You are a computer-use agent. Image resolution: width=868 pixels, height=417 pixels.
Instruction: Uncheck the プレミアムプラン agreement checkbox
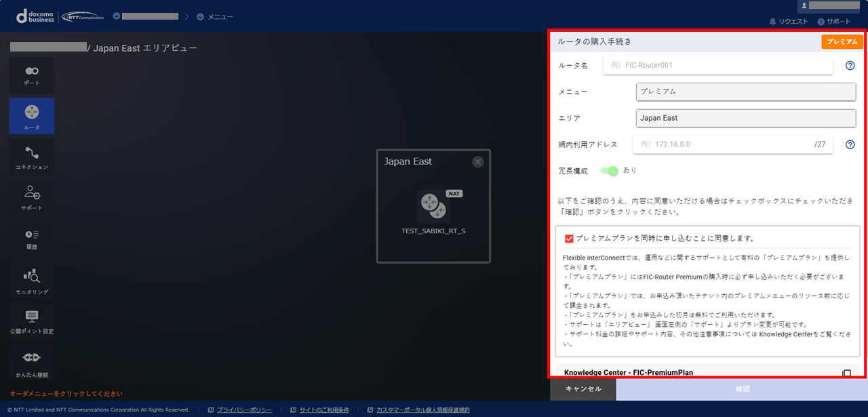coord(569,239)
